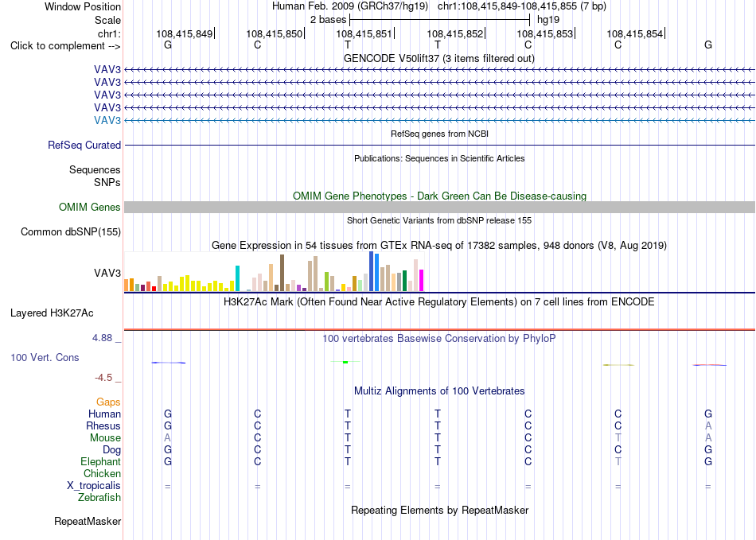Image resolution: width=756 pixels, height=540 pixels.
Task: Click the tall dark brown GTEx expression bar
Action: point(282,273)
